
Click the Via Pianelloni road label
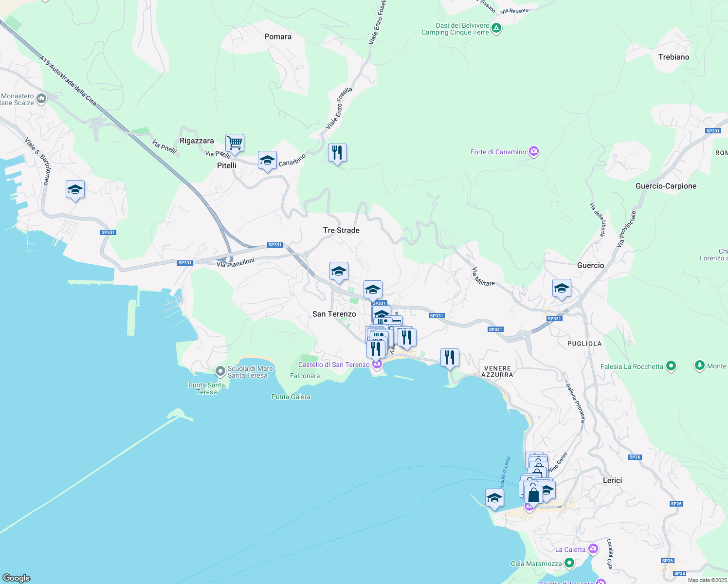236,262
